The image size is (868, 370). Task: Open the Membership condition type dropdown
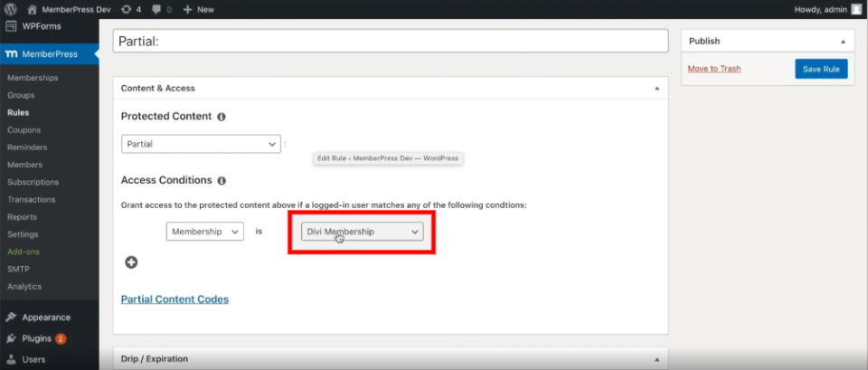(204, 232)
